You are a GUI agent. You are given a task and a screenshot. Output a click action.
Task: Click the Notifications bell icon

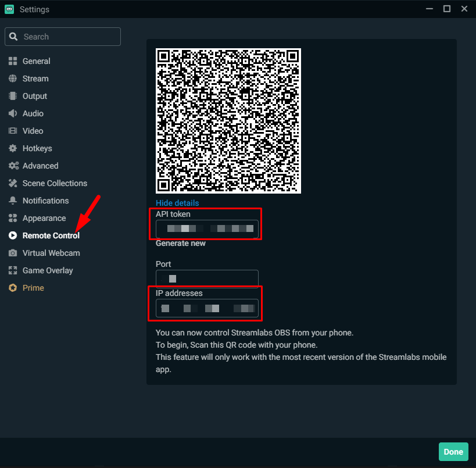13,201
